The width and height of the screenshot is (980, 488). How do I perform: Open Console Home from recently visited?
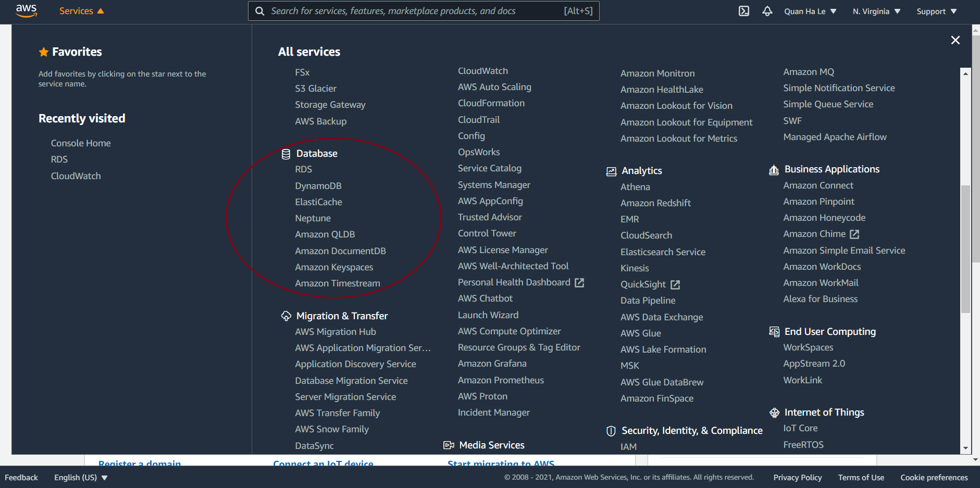click(81, 143)
